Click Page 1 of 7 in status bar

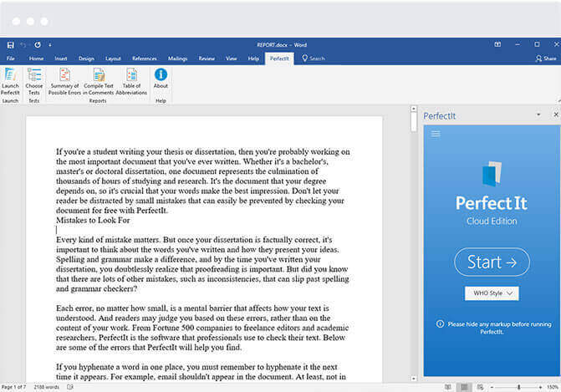[13, 387]
